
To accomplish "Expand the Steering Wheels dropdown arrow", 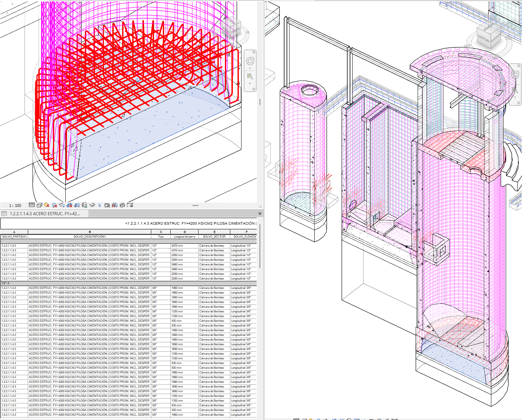I will 250,69.
